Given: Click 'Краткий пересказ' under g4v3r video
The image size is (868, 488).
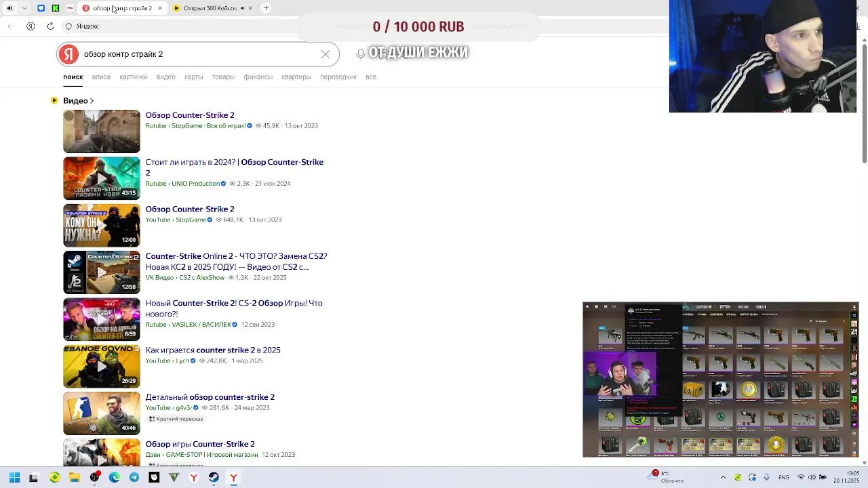Looking at the screenshot, I should point(176,419).
